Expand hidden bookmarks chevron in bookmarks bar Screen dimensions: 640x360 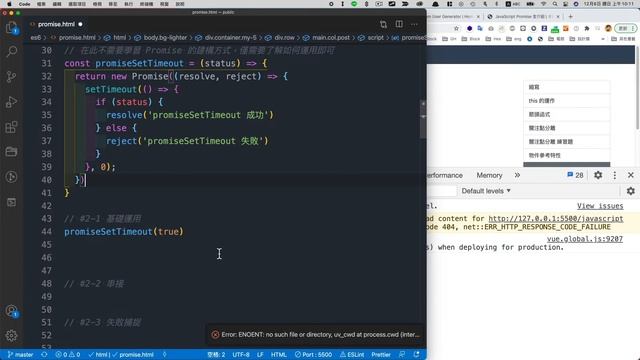(x=603, y=39)
